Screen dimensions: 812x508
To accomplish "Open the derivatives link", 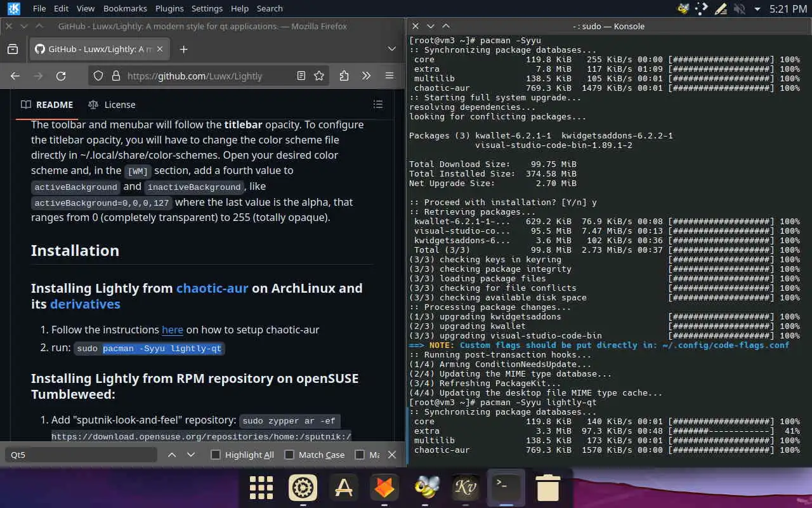I will [x=85, y=304].
